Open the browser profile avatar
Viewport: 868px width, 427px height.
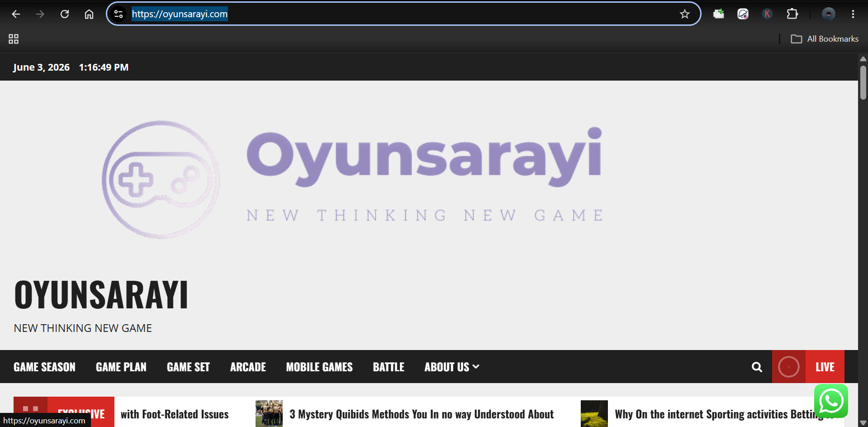tap(828, 14)
